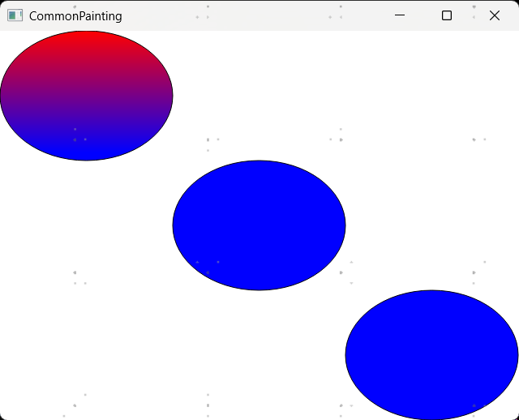Click the CommonPainting app icon in title bar
The width and height of the screenshot is (519, 420).
[x=15, y=15]
